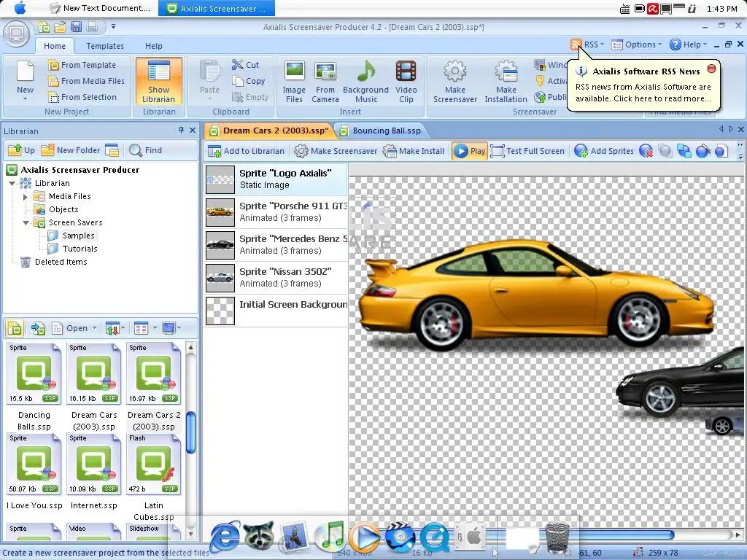
Task: Toggle the Play button
Action: pyautogui.click(x=469, y=151)
